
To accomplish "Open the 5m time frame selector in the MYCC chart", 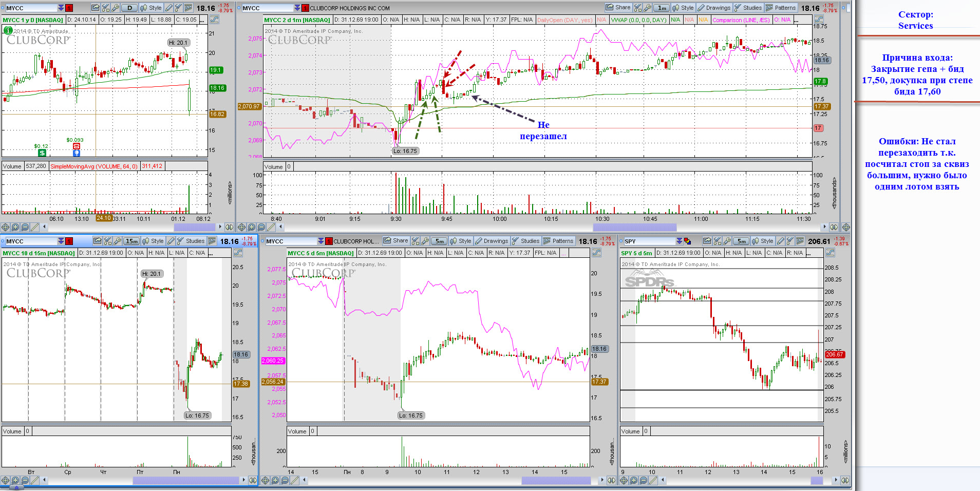I will point(439,241).
